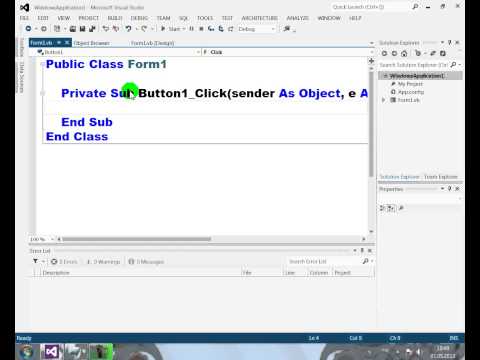Viewport: 480px width, 360px height.
Task: Switch to the Team Explorer tab
Action: (441, 177)
